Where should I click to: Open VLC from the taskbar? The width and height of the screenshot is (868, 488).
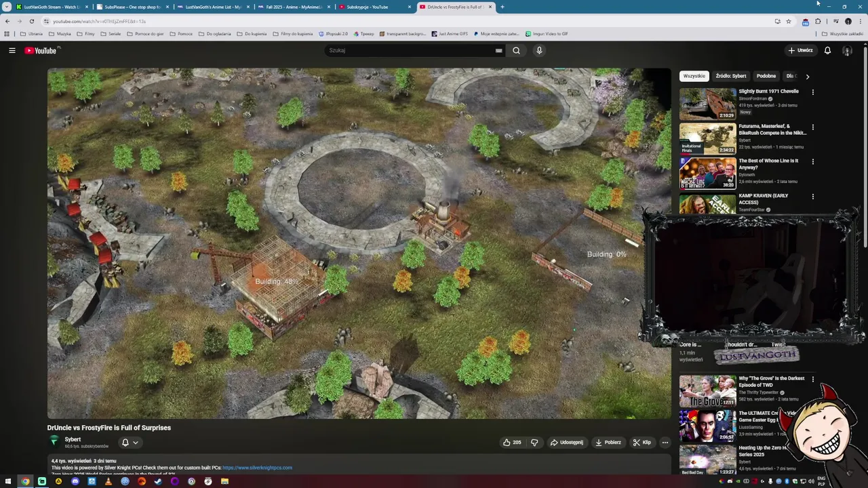click(x=108, y=481)
